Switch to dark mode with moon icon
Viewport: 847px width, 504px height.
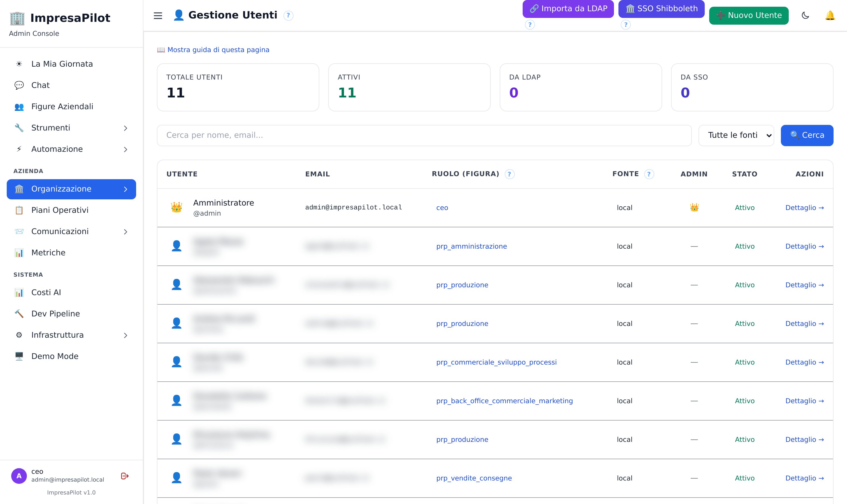tap(805, 16)
